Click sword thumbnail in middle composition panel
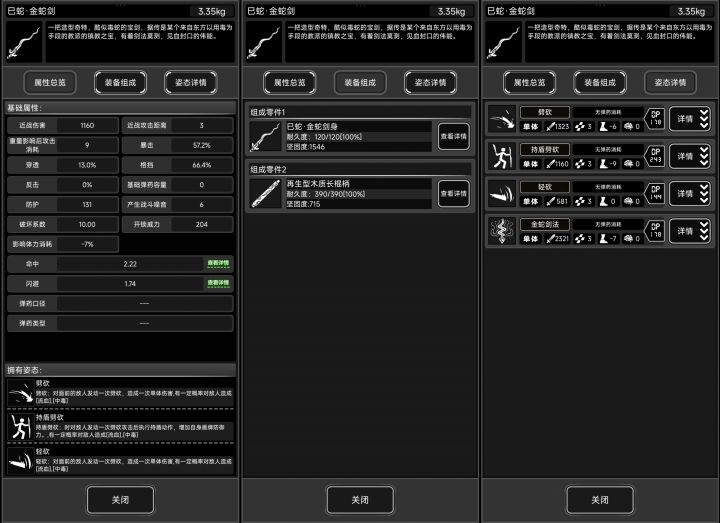 [x=264, y=42]
